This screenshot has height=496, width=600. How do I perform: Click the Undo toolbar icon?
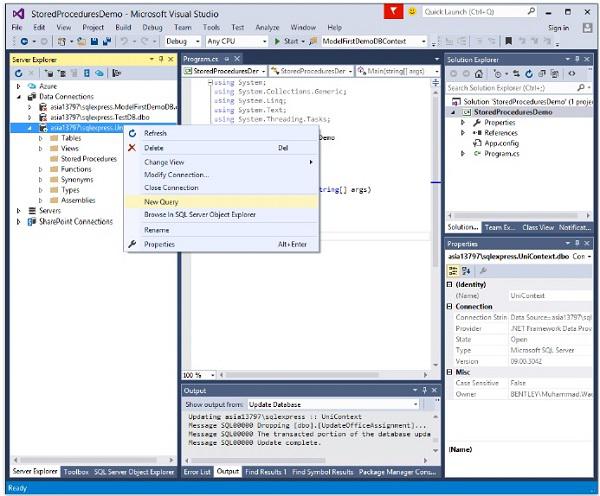pyautogui.click(x=124, y=41)
